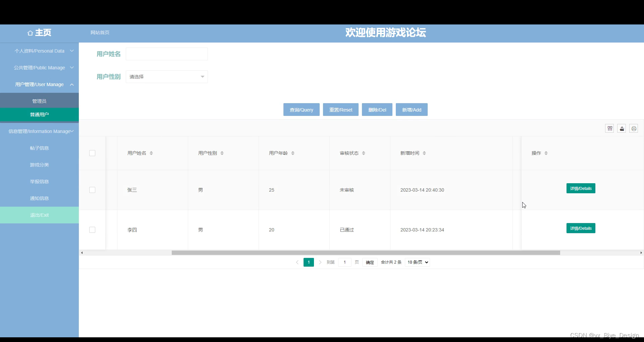The width and height of the screenshot is (644, 342).
Task: Select 管理员 in the sidebar
Action: pyautogui.click(x=39, y=101)
